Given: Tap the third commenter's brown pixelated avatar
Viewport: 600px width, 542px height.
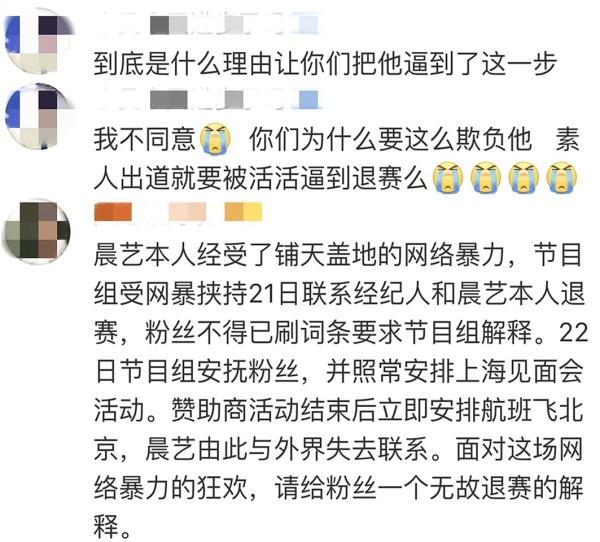Looking at the screenshot, I should [37, 231].
